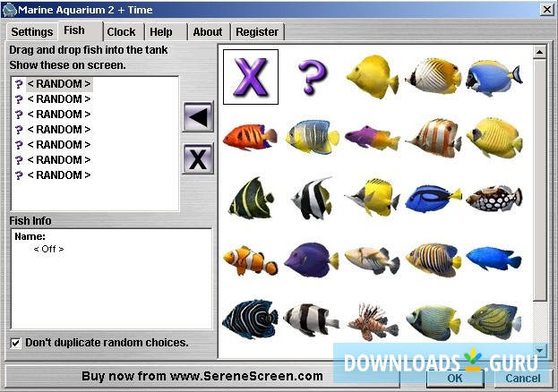Choose the blue-striped yellow-tailed angelfish
Screen dimensions: 558x392
[312, 137]
